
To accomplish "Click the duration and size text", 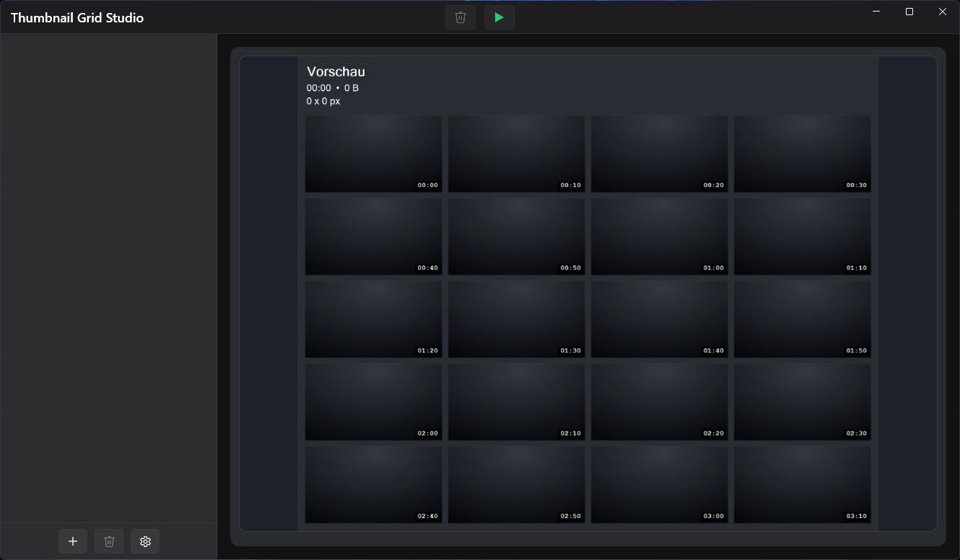I will pyautogui.click(x=331, y=87).
